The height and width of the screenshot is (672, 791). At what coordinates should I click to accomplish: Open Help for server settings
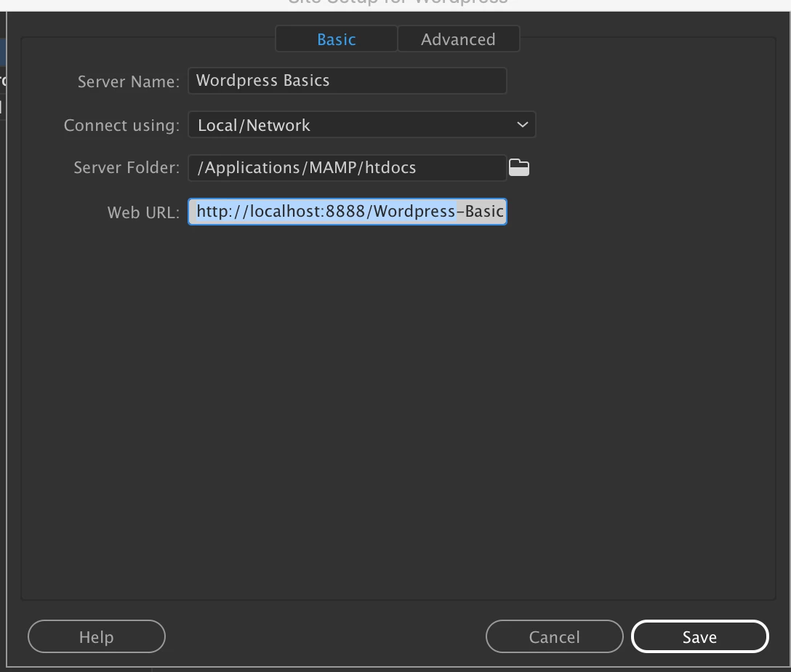click(97, 636)
